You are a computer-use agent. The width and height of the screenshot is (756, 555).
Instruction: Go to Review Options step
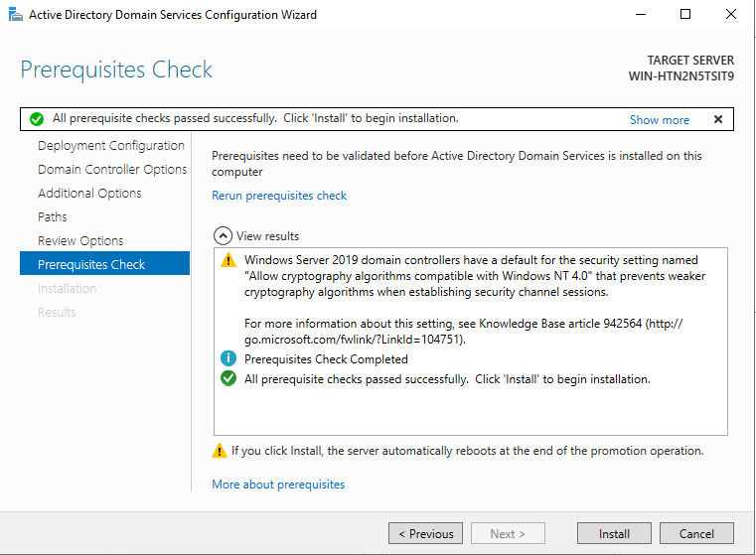[80, 240]
